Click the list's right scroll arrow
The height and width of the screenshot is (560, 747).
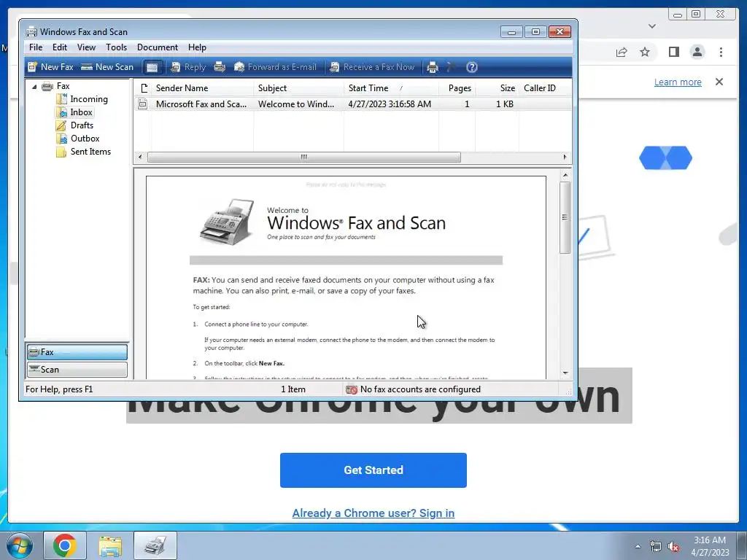565,157
